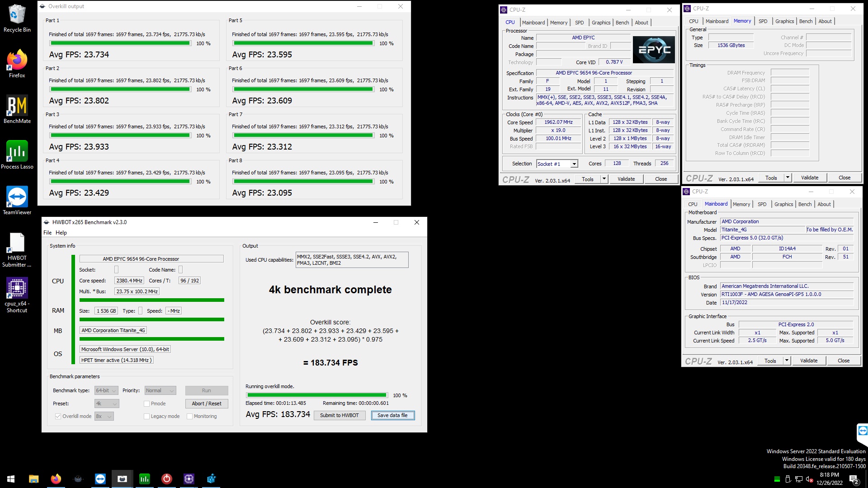Switch to About tab in the CPU-Z CPU window
Viewport: 868px width, 488px height.
pos(642,23)
